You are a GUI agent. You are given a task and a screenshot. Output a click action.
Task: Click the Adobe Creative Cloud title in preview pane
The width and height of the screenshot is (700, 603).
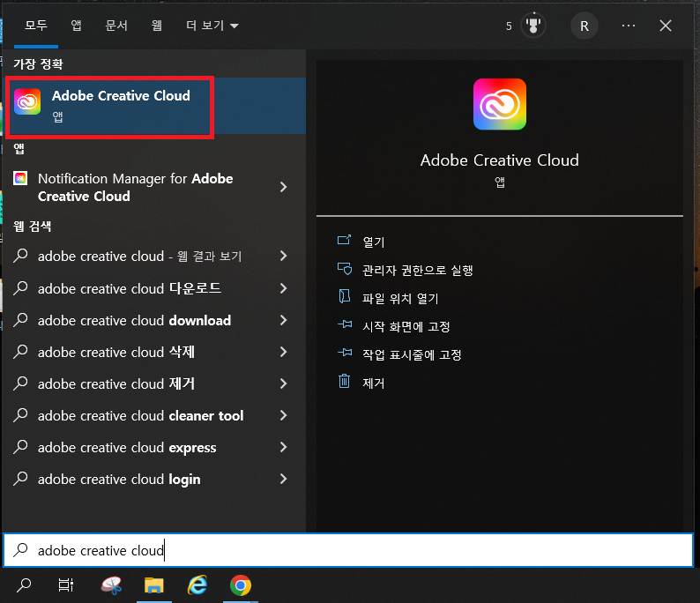click(x=500, y=160)
